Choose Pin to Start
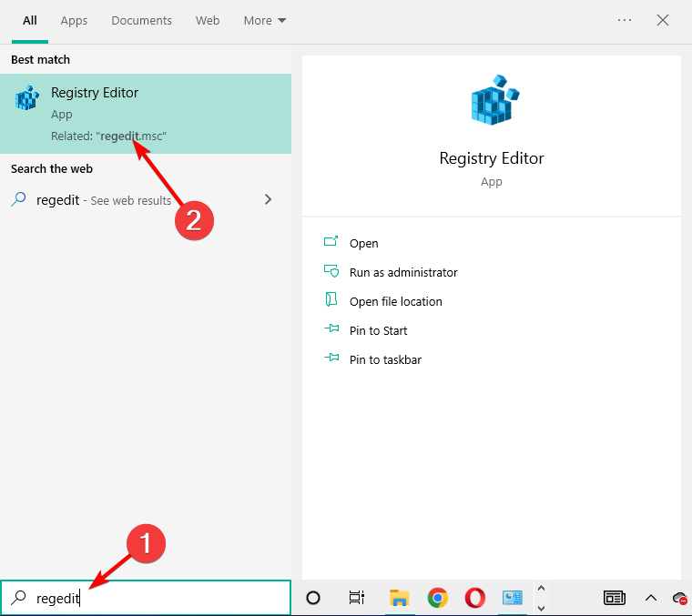Viewport: 692px width, 616px height. [378, 330]
